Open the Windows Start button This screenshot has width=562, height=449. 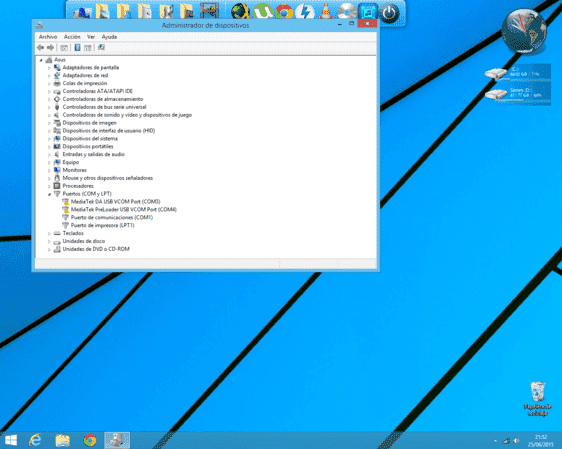(11, 440)
